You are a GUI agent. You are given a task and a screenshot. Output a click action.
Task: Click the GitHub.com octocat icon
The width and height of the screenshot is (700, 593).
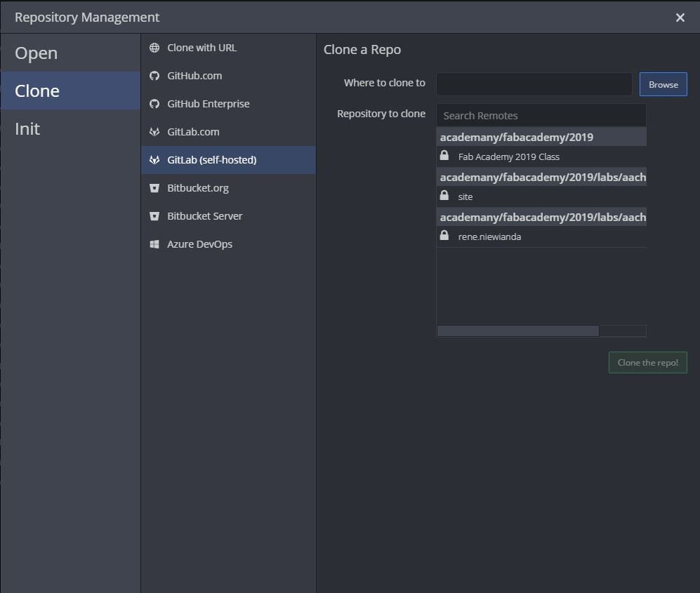tap(154, 76)
